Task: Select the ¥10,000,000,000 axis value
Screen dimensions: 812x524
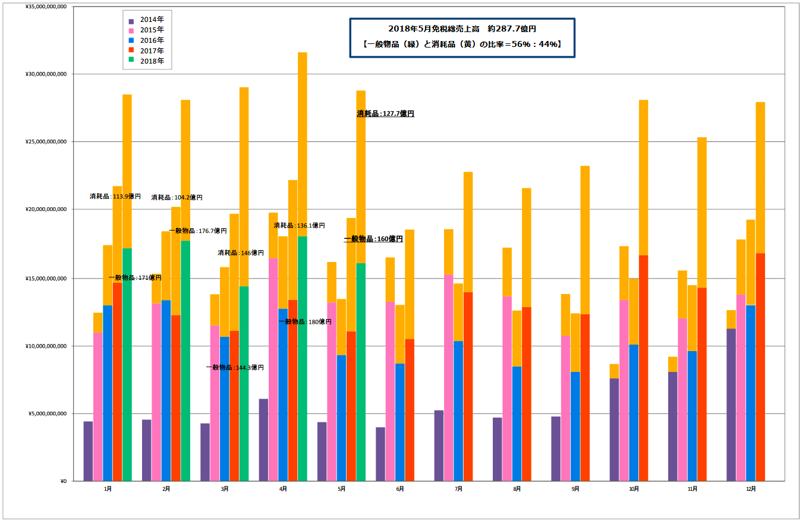Action: tap(46, 346)
